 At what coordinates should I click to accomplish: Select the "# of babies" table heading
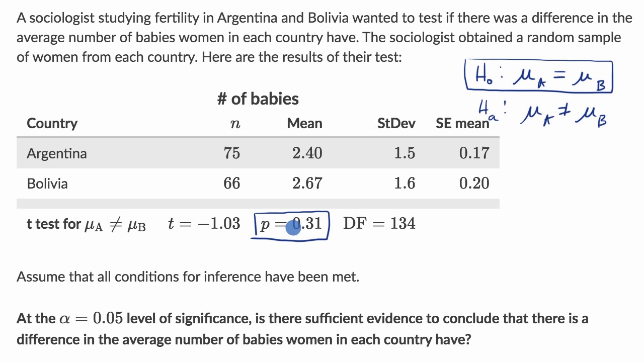coord(258,99)
